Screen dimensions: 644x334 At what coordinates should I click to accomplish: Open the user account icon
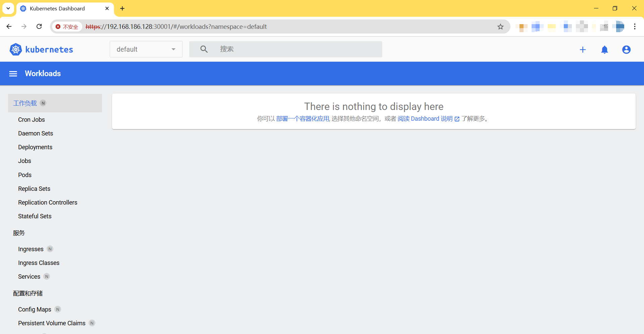[x=626, y=50]
